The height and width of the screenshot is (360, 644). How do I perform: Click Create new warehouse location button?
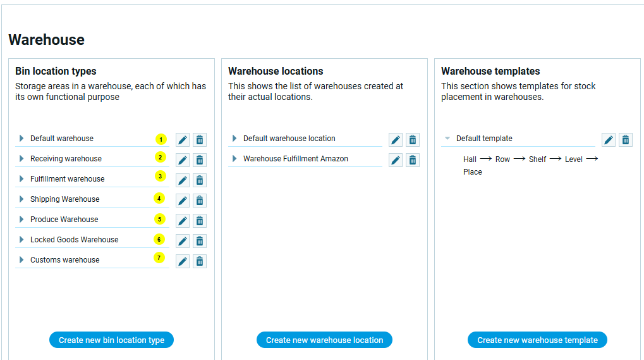click(324, 340)
